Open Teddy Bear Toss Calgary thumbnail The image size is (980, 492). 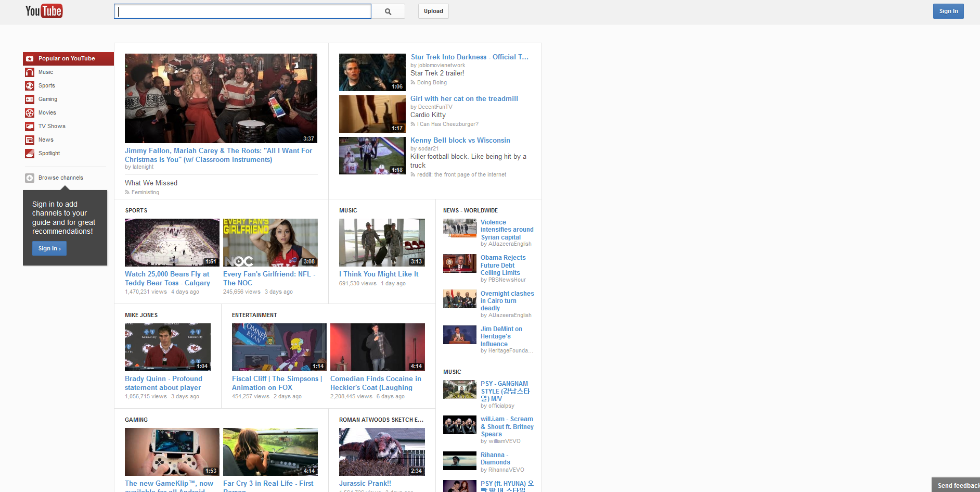172,243
